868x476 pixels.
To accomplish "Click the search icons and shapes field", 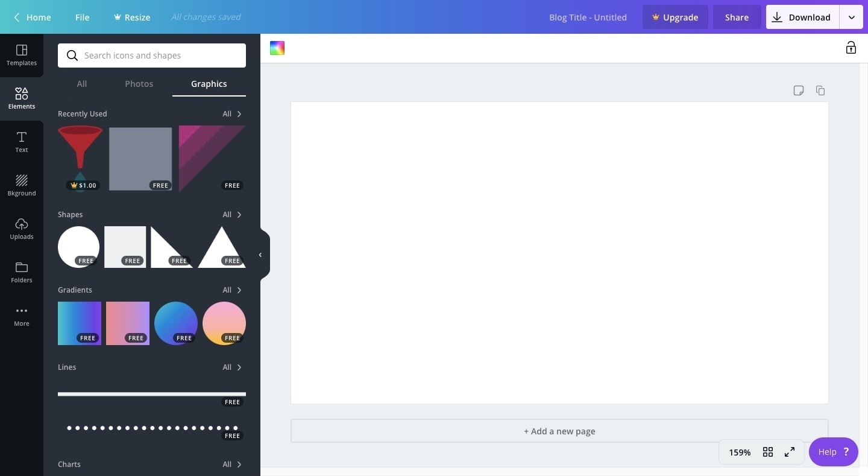I will (152, 56).
